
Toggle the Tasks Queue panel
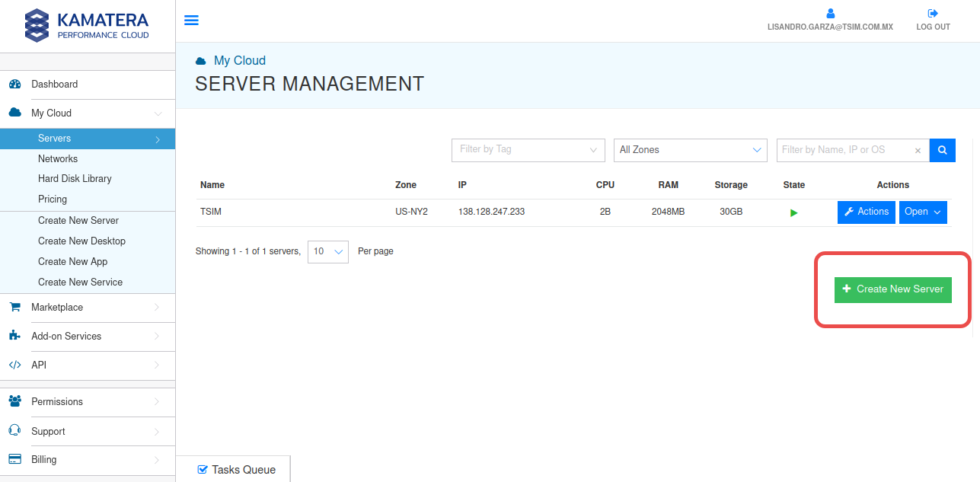pyautogui.click(x=235, y=469)
